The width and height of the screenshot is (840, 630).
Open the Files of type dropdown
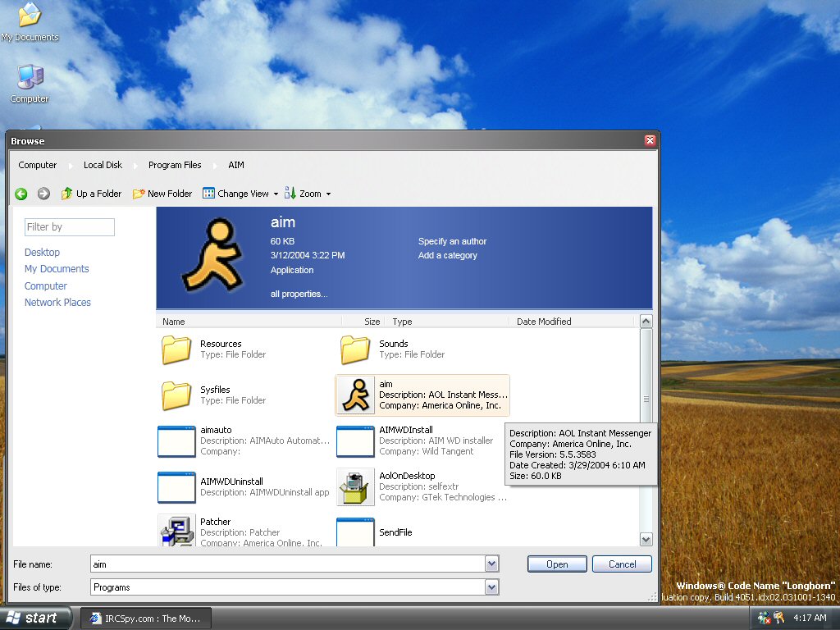click(491, 587)
